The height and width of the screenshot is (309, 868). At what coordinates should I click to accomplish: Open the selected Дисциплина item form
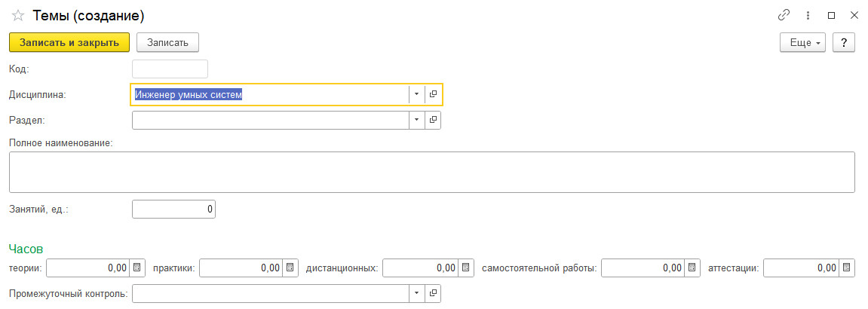tap(433, 94)
